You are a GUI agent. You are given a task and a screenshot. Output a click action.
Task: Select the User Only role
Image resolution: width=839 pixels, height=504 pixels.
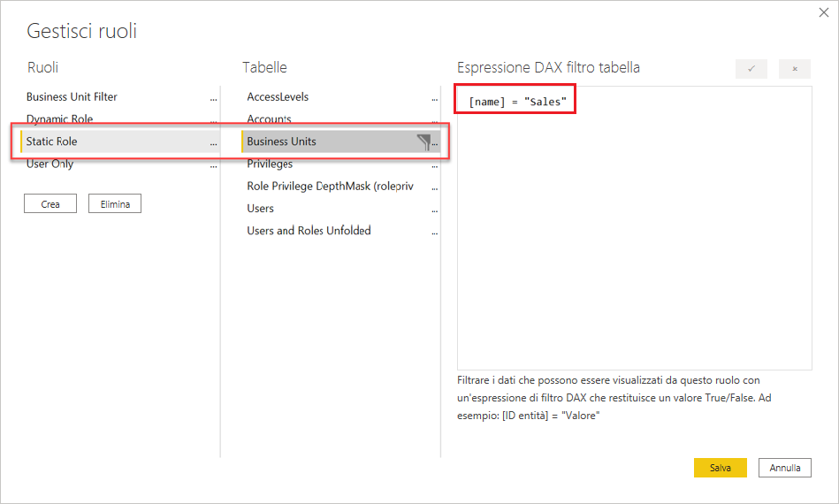(50, 164)
